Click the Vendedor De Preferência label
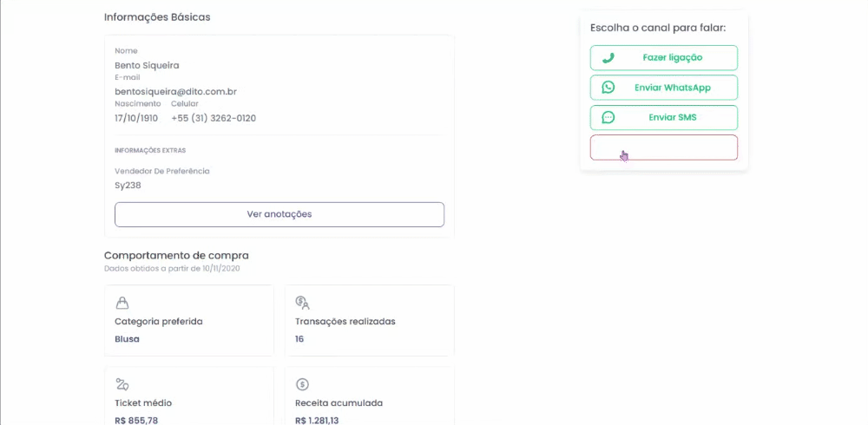 (x=162, y=171)
